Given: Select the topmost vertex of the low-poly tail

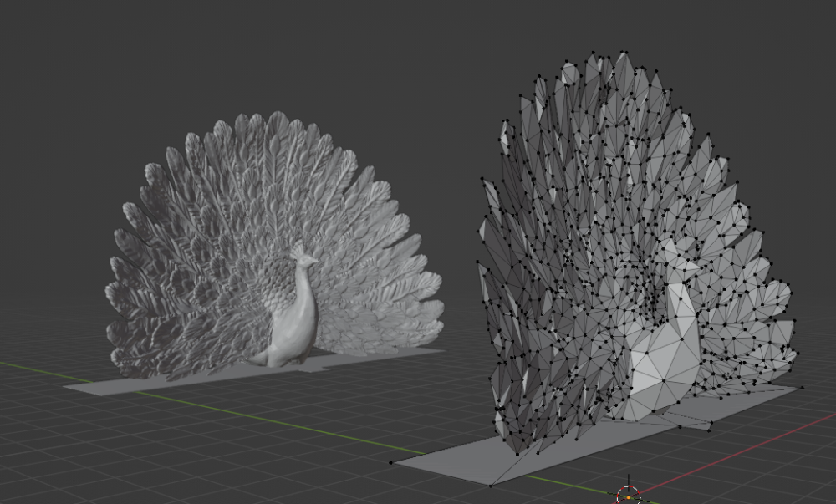Looking at the screenshot, I should pos(594,53).
